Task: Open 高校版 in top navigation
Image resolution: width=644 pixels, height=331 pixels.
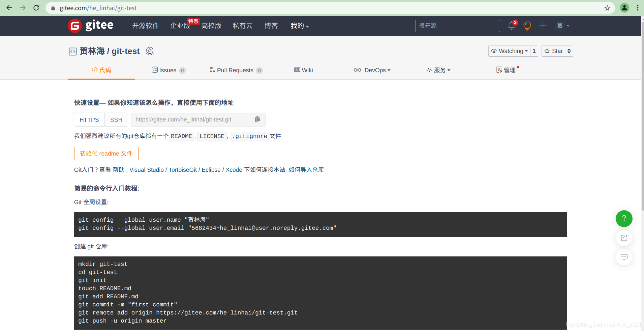Action: point(211,26)
